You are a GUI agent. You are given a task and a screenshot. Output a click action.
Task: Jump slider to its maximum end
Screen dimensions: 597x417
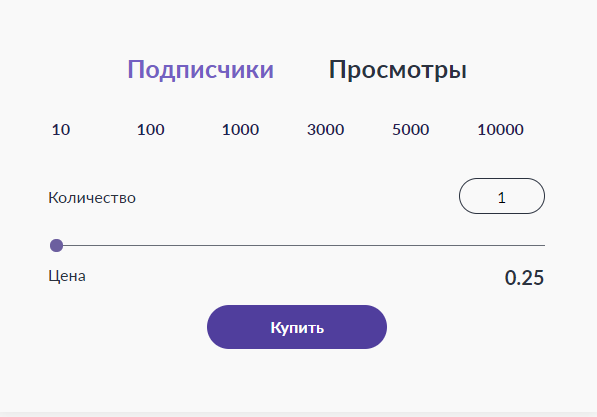[544, 246]
